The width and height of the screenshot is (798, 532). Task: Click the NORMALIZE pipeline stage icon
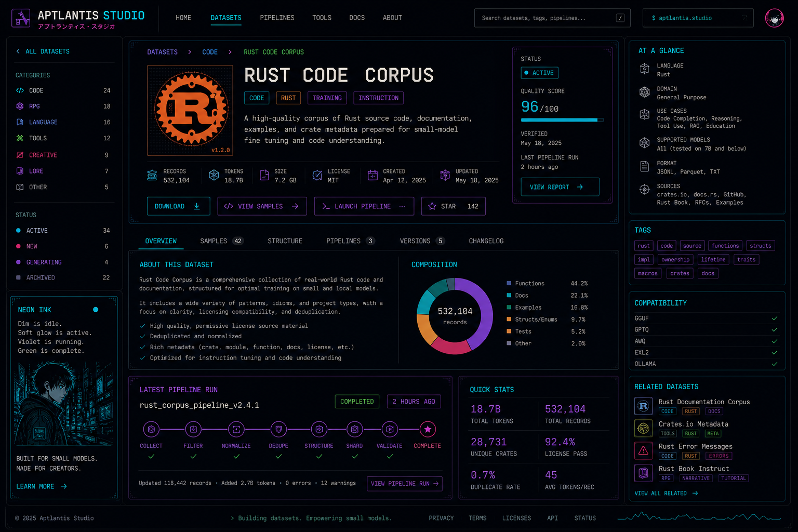(236, 429)
